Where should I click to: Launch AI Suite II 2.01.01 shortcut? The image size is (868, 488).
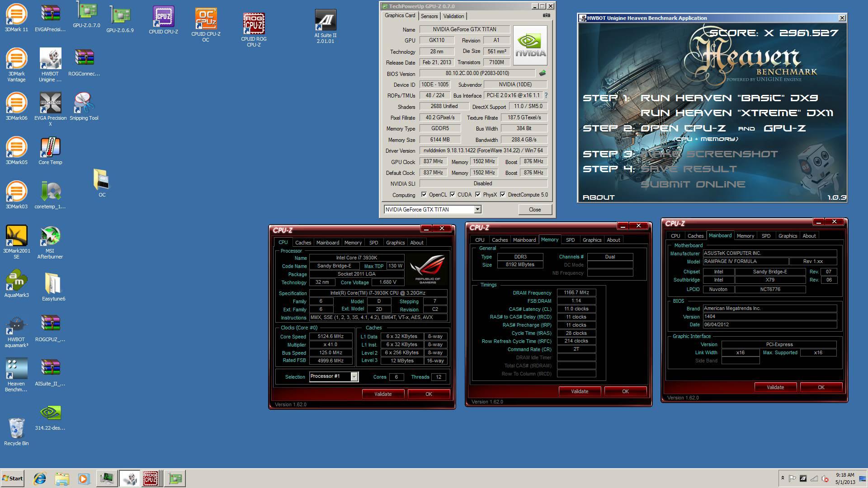tap(325, 26)
